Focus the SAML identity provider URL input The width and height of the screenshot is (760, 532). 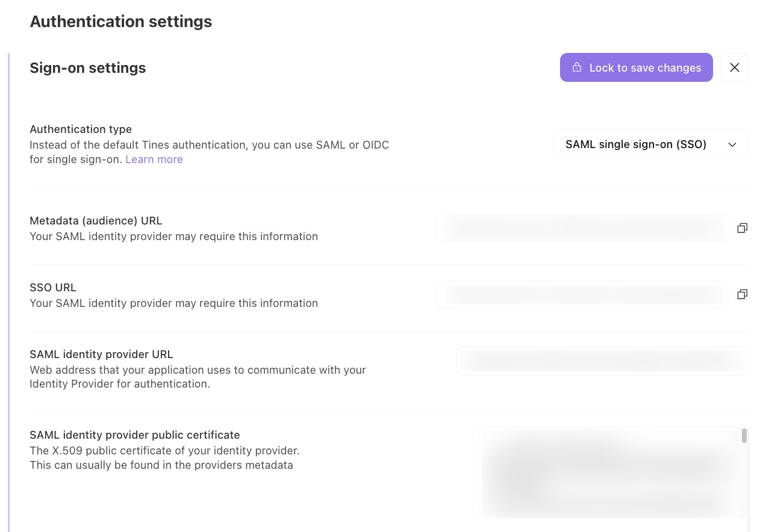(x=602, y=361)
